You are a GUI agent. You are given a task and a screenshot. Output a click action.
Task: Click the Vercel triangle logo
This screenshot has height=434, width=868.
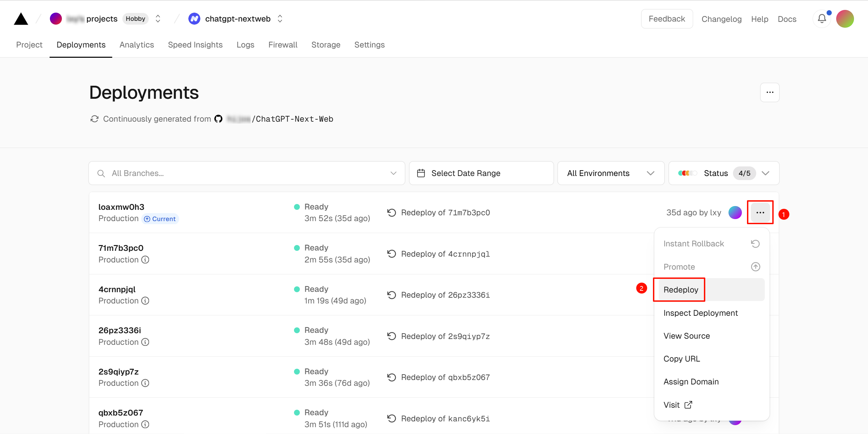point(21,19)
